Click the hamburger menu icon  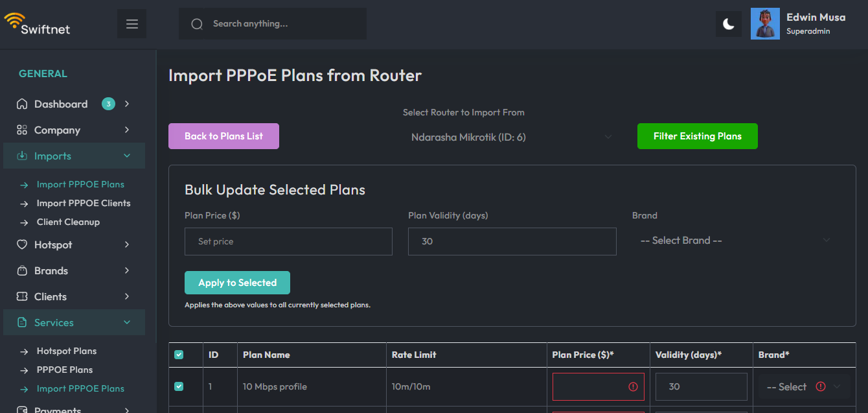[131, 24]
